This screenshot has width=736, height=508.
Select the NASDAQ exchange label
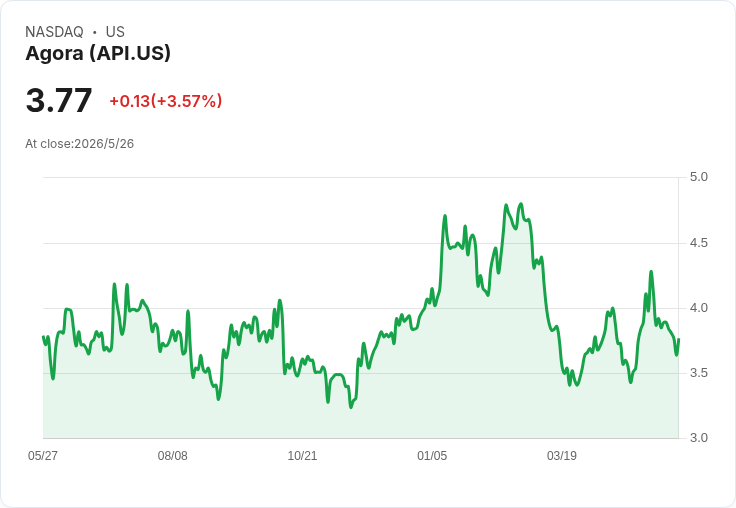coord(54,32)
